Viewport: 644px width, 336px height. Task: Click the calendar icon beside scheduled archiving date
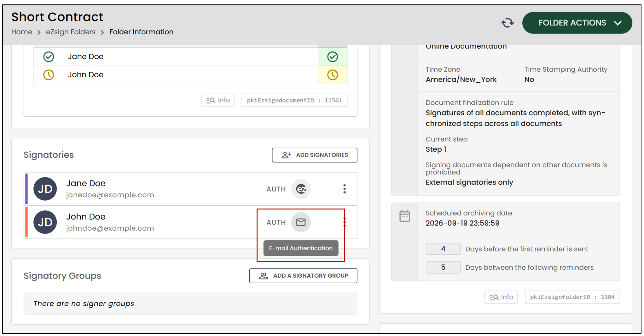pos(404,216)
